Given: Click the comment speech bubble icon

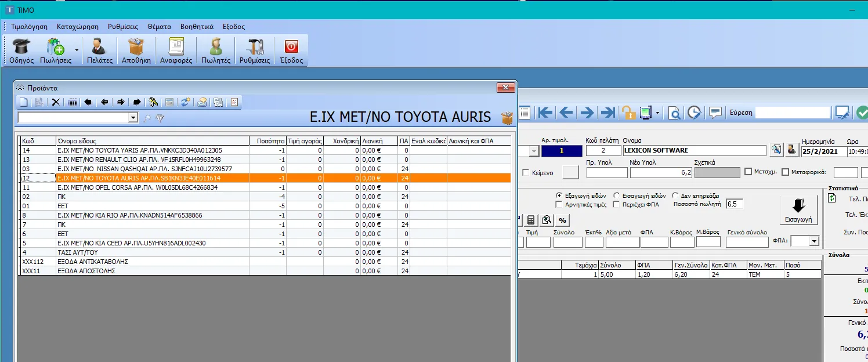Looking at the screenshot, I should pos(715,113).
